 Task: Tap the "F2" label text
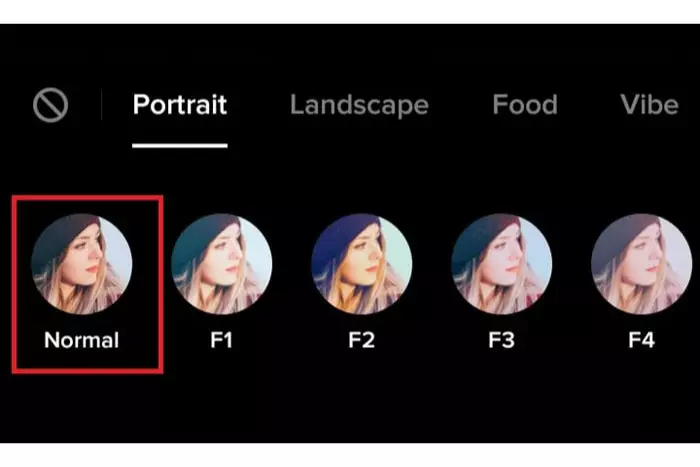362,340
